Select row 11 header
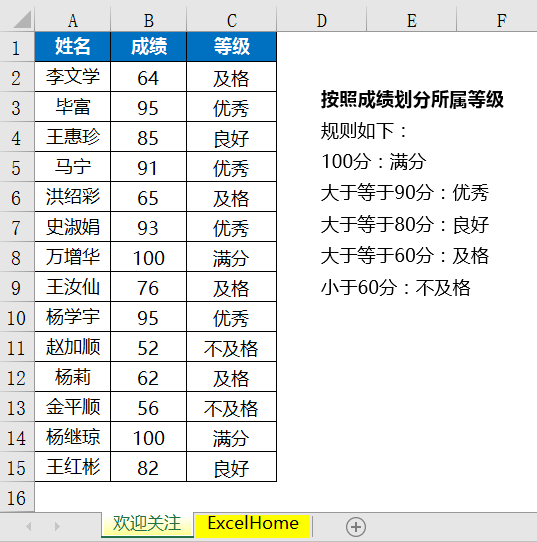Viewport: 537px width, 542px height. click(x=17, y=347)
